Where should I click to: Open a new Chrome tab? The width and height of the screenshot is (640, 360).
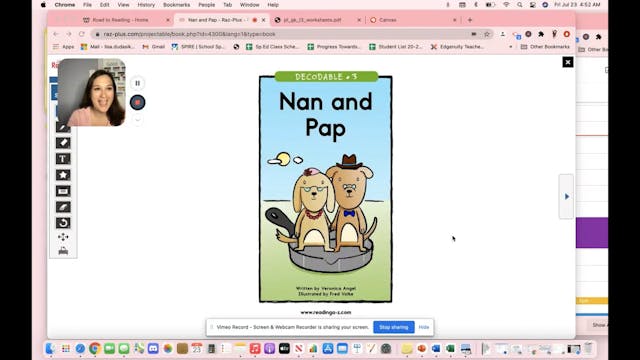(x=470, y=20)
